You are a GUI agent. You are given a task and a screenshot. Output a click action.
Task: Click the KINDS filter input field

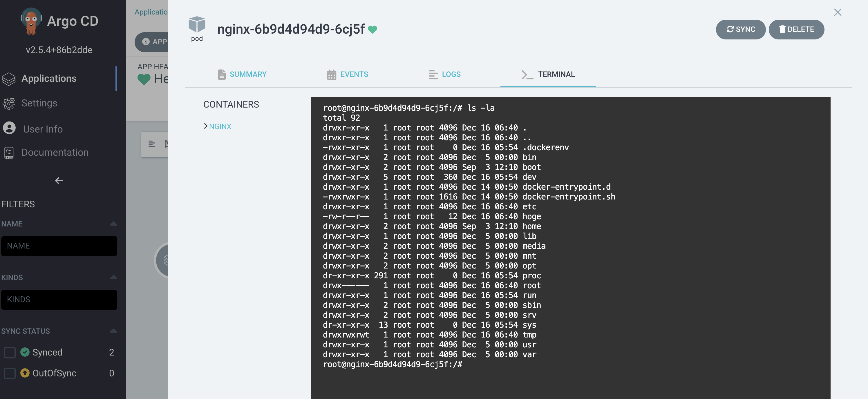(x=59, y=299)
